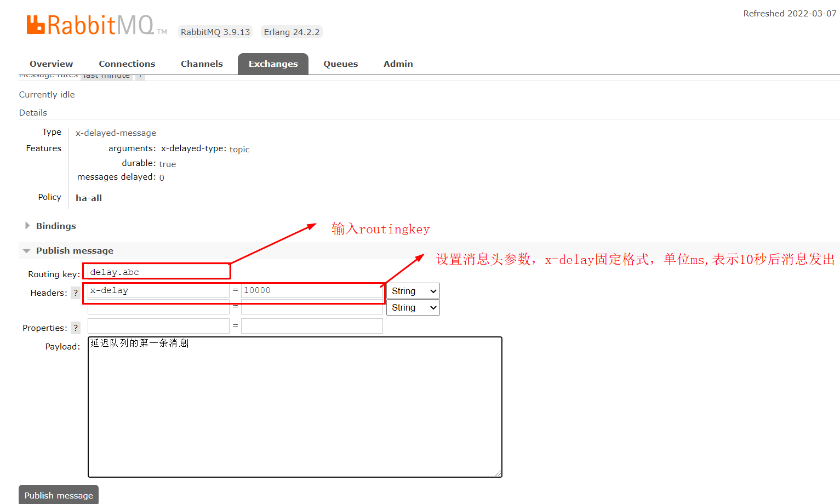The width and height of the screenshot is (840, 504).
Task: Edit the 10000 header value field
Action: coord(312,290)
